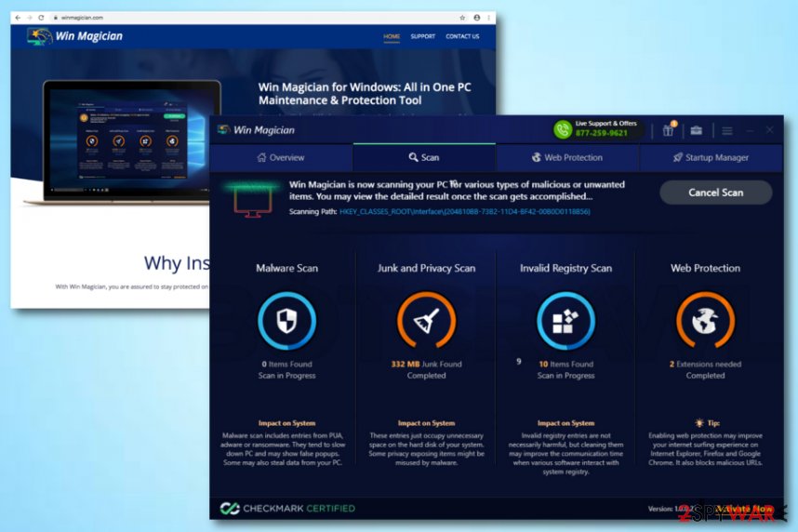Bookmark the page with star icon
Screen dimensions: 798x532
coord(462,18)
